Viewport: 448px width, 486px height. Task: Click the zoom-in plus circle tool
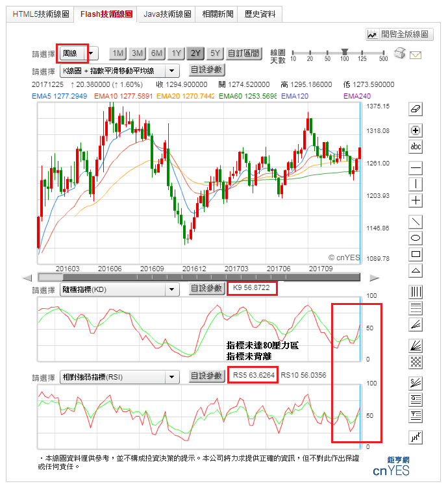pos(415,130)
